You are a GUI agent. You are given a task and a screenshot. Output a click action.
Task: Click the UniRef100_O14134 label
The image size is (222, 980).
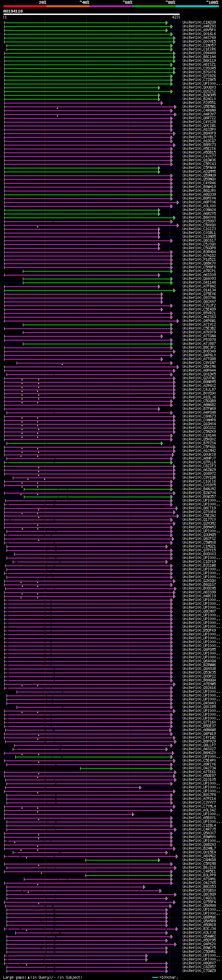coord(199,290)
